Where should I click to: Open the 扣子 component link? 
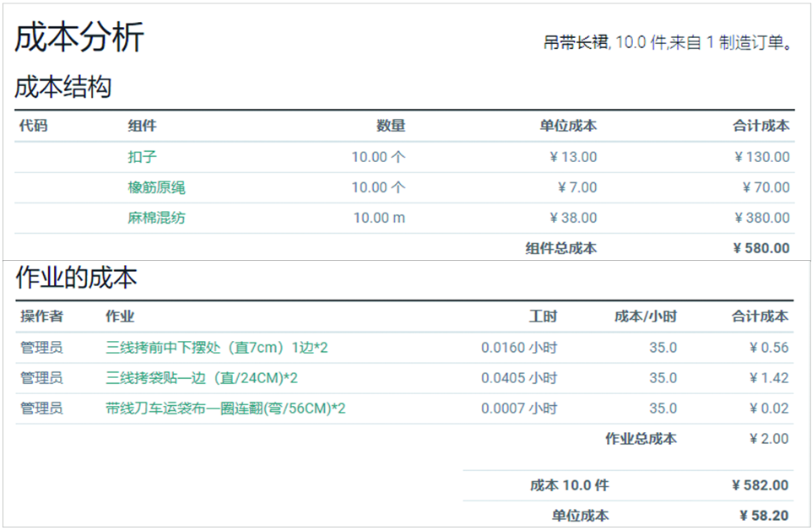143,157
